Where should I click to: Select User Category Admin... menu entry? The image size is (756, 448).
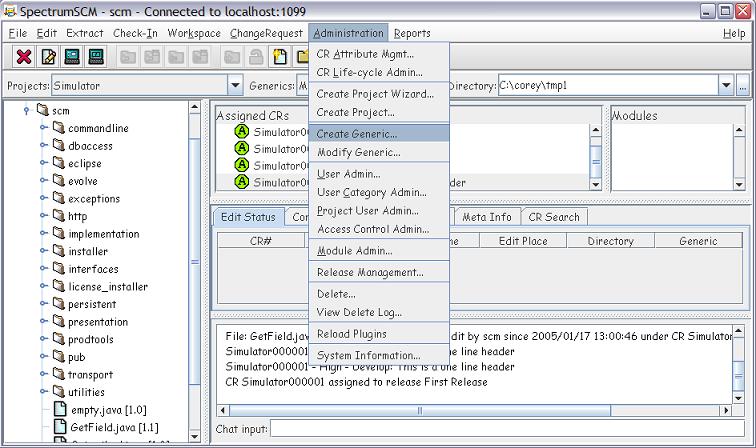point(379,192)
